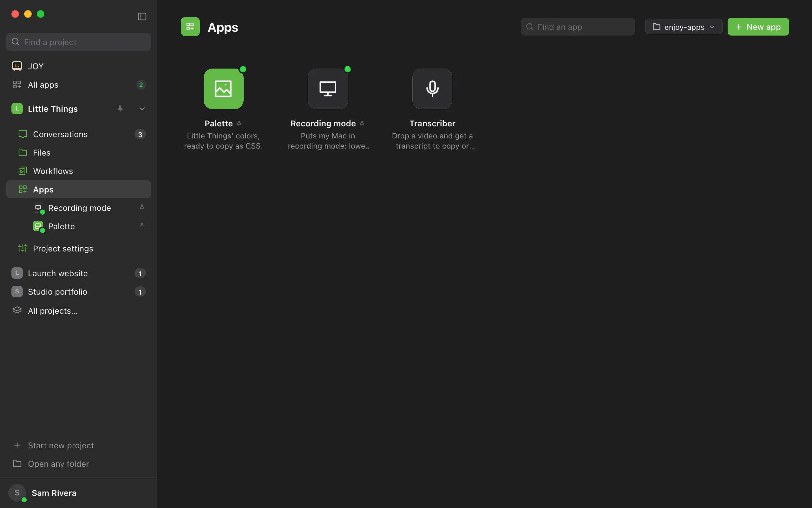
Task: Click the Little Things project avatar
Action: click(x=17, y=109)
